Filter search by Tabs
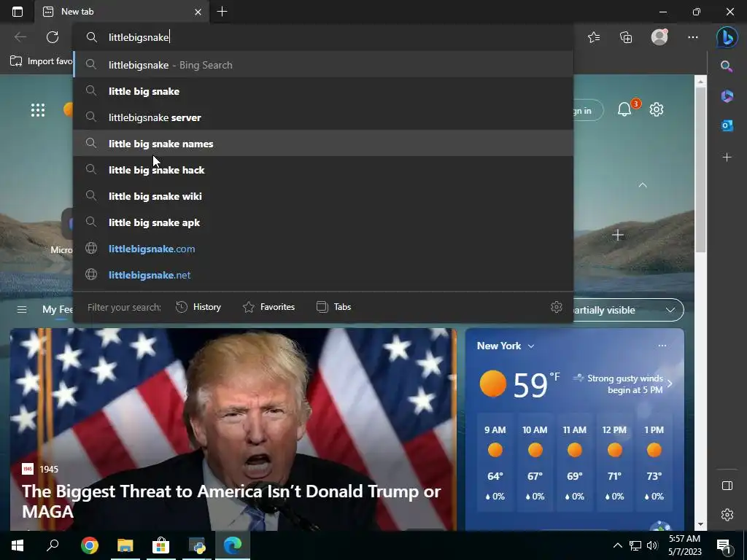This screenshot has width=747, height=560. (334, 307)
